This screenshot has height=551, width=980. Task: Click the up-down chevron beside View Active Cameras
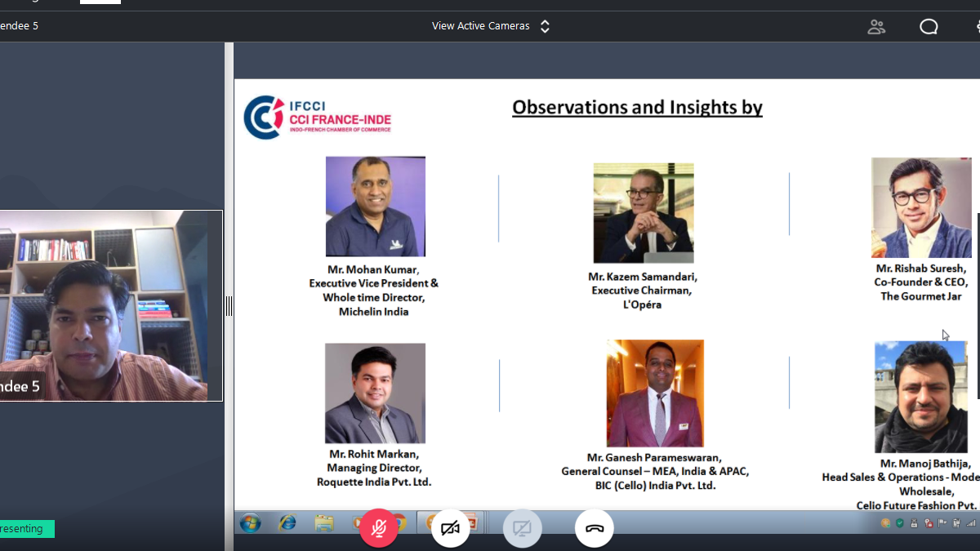tap(545, 26)
